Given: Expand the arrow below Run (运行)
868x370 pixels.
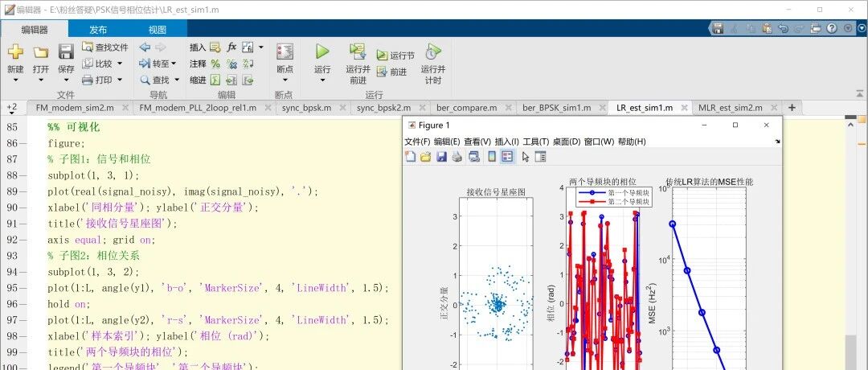Looking at the screenshot, I should coord(322,80).
